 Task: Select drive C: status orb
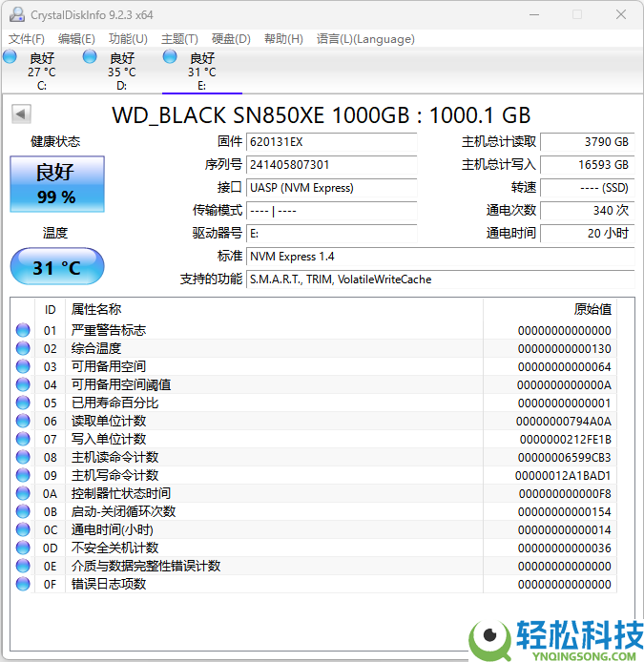coord(10,57)
